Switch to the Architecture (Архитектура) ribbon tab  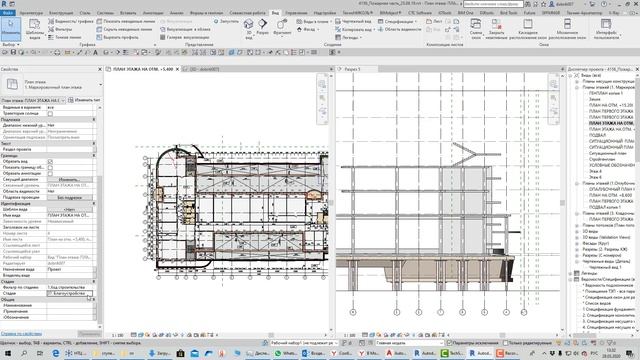pos(31,13)
